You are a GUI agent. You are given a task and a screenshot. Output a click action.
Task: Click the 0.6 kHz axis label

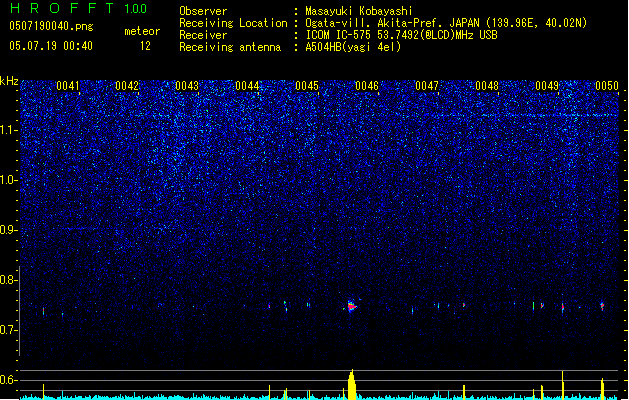pos(8,380)
